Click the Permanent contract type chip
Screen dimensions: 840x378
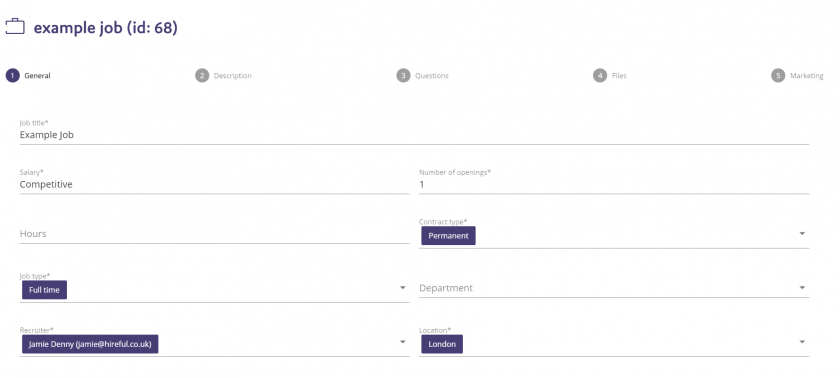[x=448, y=236]
